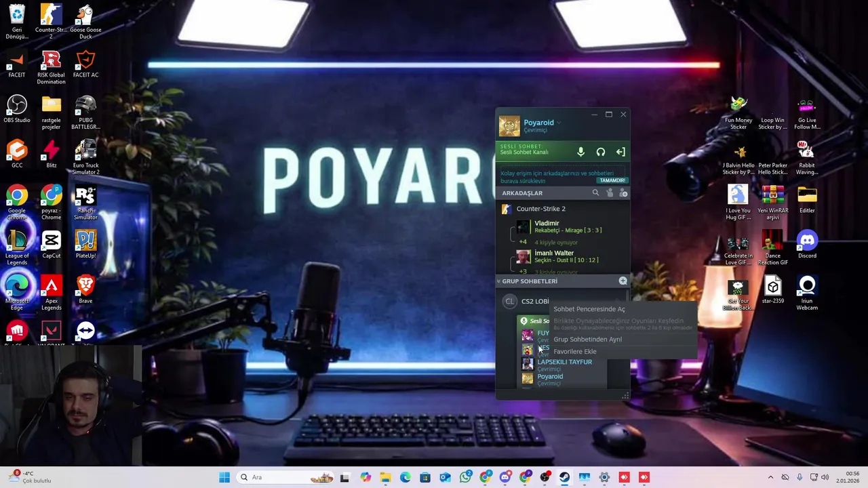Viewport: 868px width, 488px height.
Task: Leave the voice channel via exit icon
Action: (620, 152)
